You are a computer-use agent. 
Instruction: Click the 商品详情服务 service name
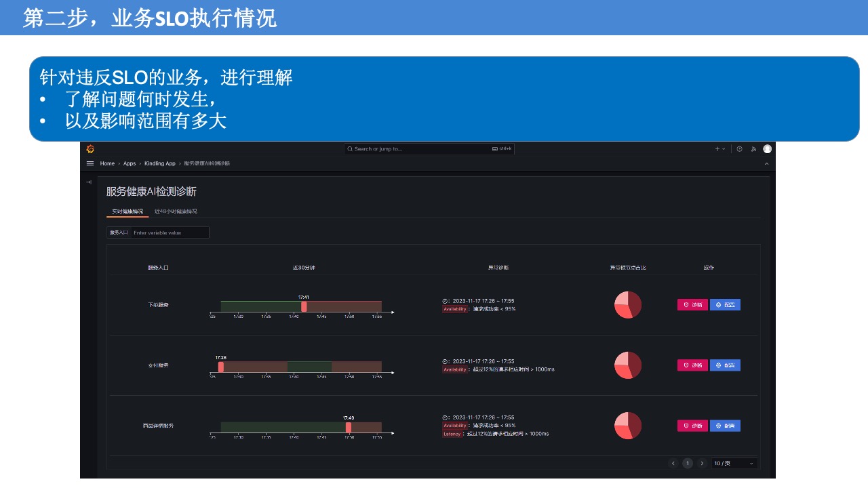click(158, 426)
